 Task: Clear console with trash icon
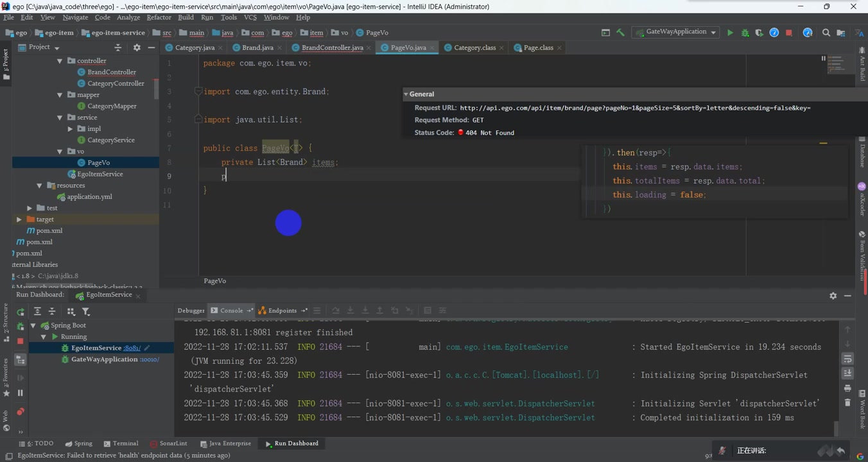[847, 402]
